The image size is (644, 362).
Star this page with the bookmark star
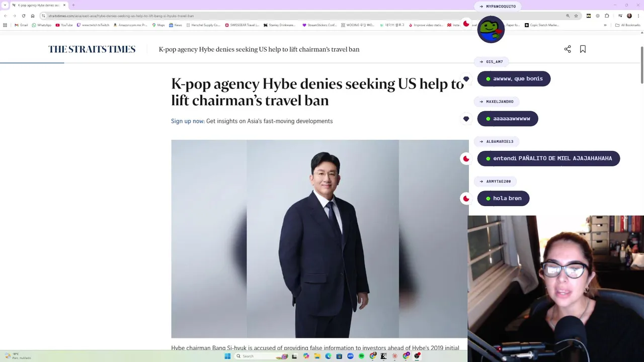coord(576,16)
